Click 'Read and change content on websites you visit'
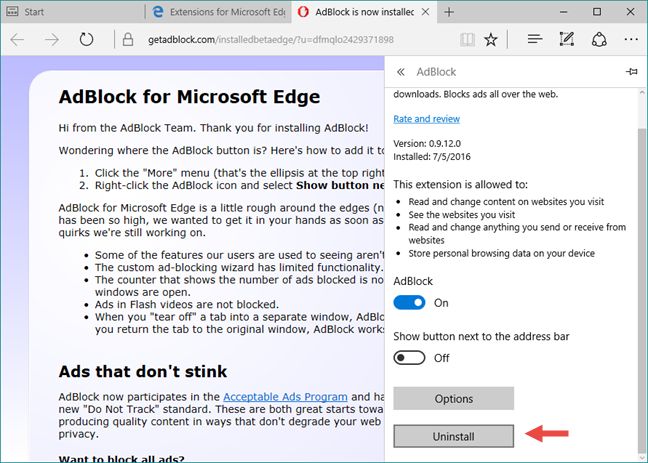Screen dimensions: 648x463 coord(506,202)
